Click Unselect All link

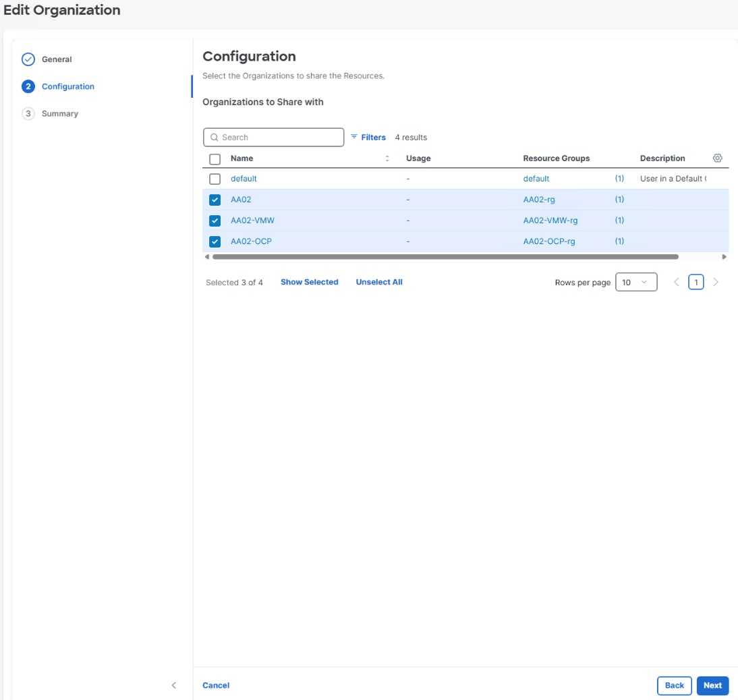pyautogui.click(x=379, y=282)
